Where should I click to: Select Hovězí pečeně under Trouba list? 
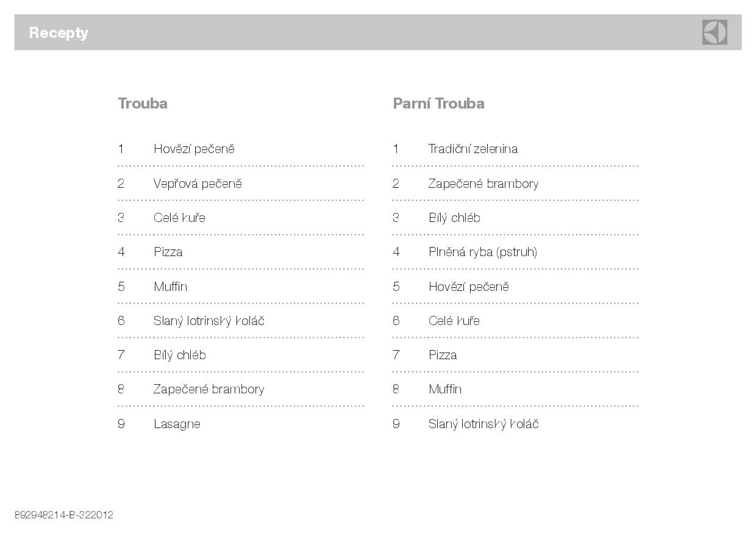pos(194,149)
